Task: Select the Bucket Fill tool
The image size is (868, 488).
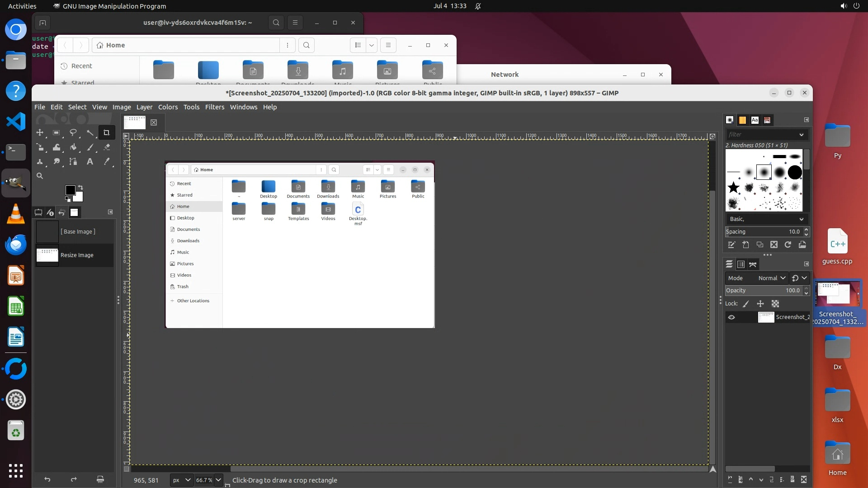Action: click(x=73, y=147)
